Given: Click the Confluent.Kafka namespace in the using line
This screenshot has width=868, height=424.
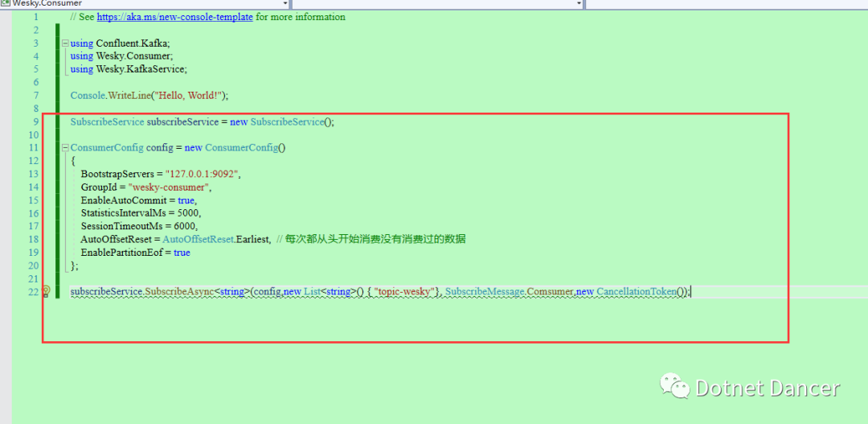Looking at the screenshot, I should 133,43.
